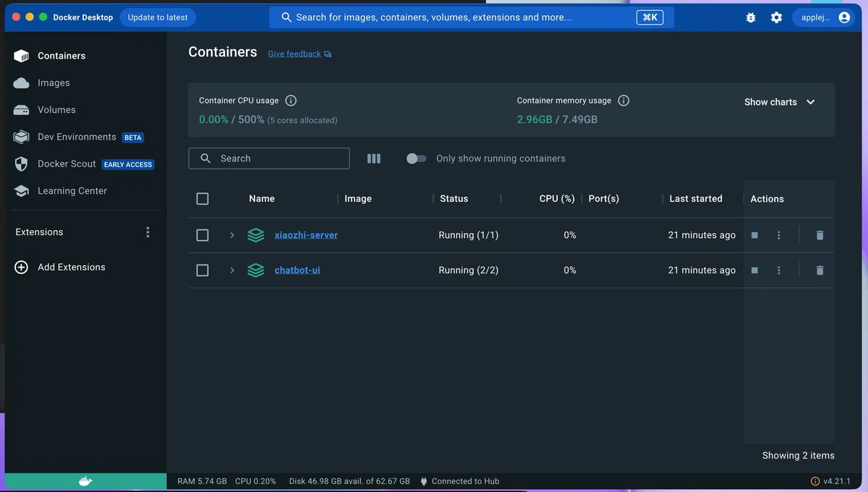Expand Show charts dropdown

tap(780, 102)
